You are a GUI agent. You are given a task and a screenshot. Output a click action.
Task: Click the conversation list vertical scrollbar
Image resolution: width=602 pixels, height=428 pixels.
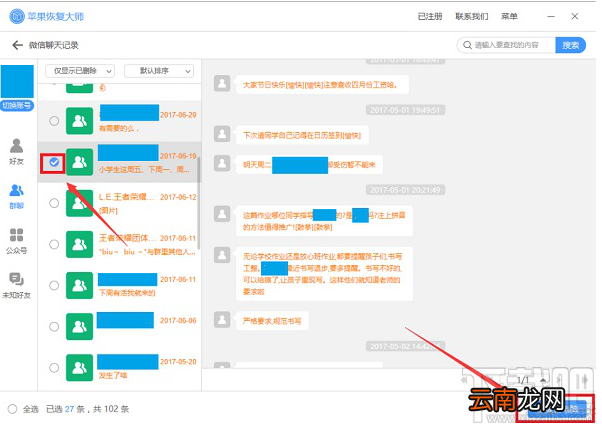click(199, 203)
